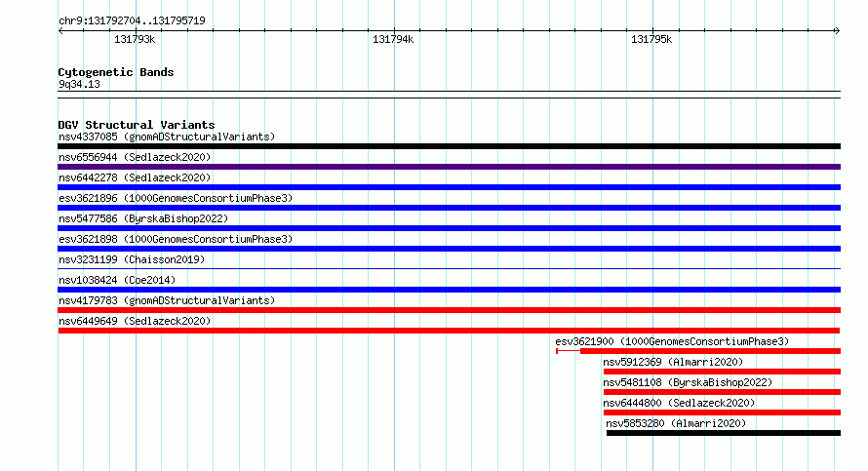This screenshot has width=868, height=471.
Task: Click the blue bar of esv3621898
Action: (449, 249)
